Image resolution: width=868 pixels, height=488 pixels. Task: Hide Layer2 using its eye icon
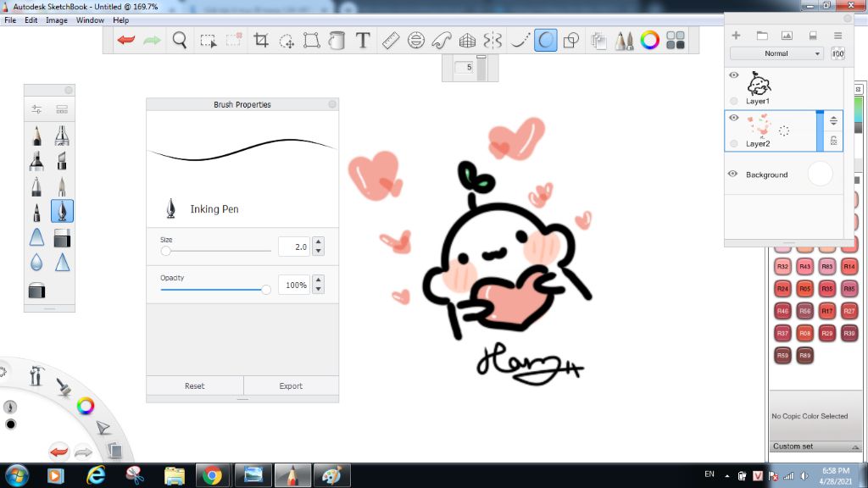pyautogui.click(x=733, y=118)
